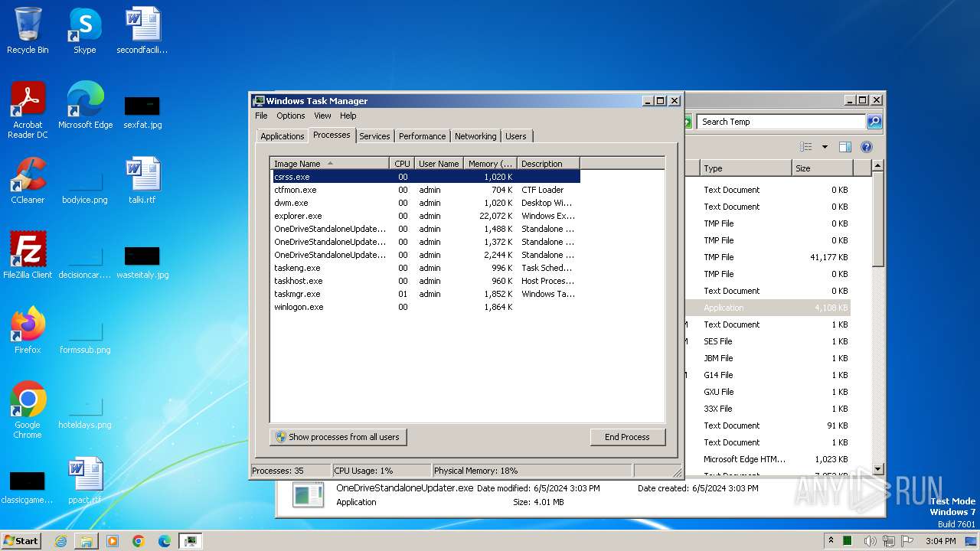Click Show processes from all users button
Viewport: 980px width, 551px height.
click(x=338, y=437)
